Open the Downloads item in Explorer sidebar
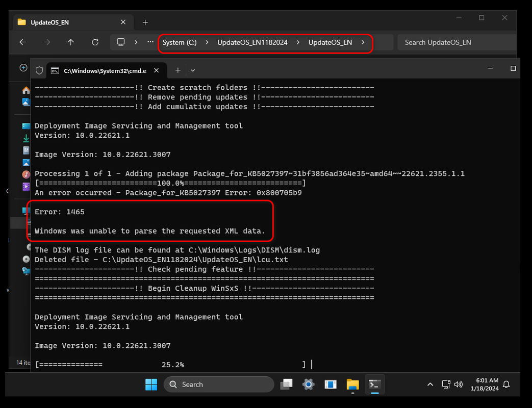Viewport: 532px width, 408px height. pyautogui.click(x=26, y=138)
